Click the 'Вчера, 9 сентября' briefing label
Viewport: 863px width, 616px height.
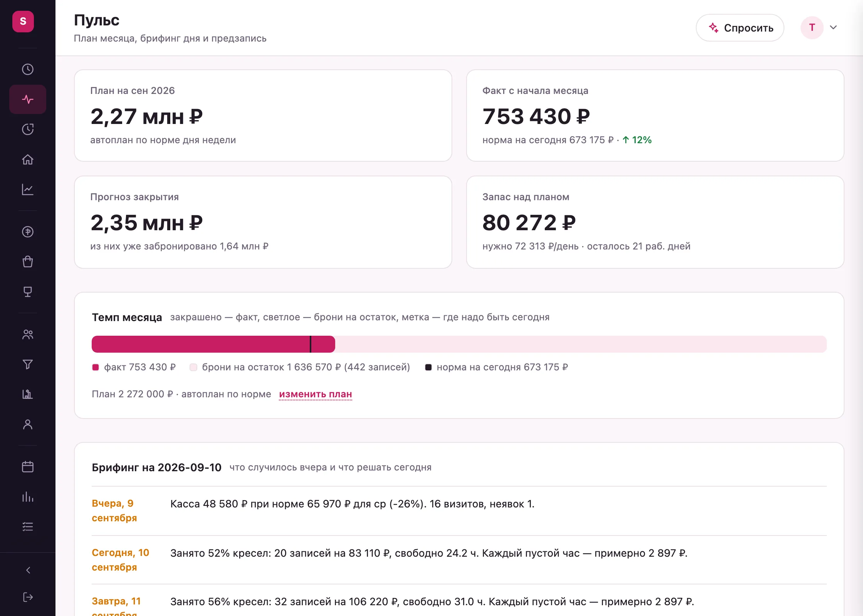tap(114, 511)
